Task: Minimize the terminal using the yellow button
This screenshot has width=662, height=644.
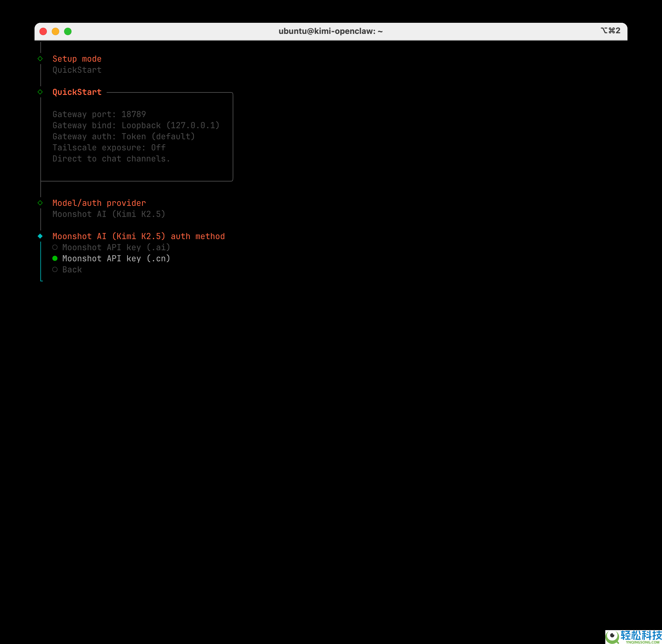Action: click(x=55, y=31)
